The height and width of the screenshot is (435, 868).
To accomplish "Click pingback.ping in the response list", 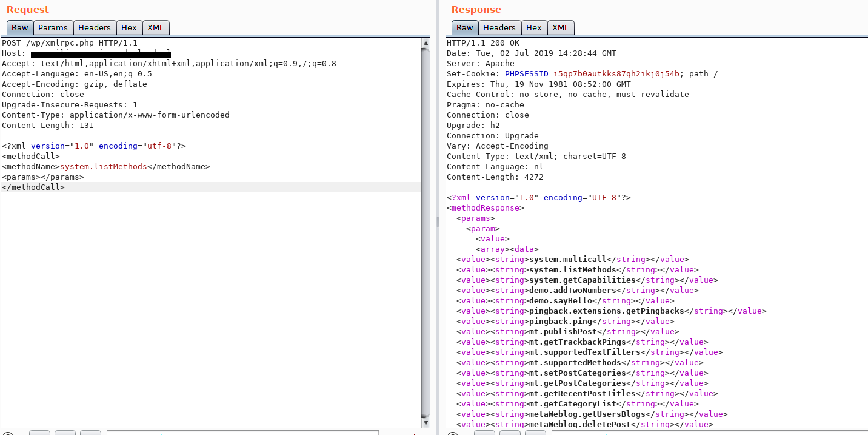I will point(560,322).
